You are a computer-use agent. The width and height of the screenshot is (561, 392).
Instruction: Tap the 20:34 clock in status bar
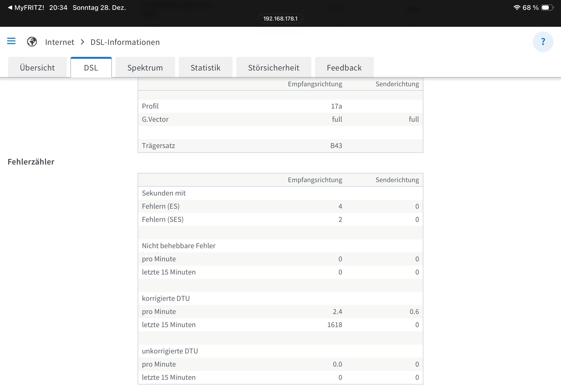(58, 8)
